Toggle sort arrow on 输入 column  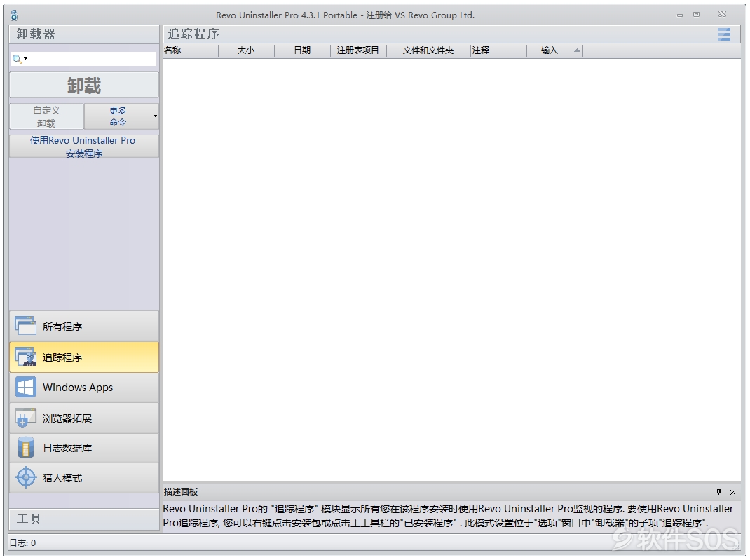(578, 50)
